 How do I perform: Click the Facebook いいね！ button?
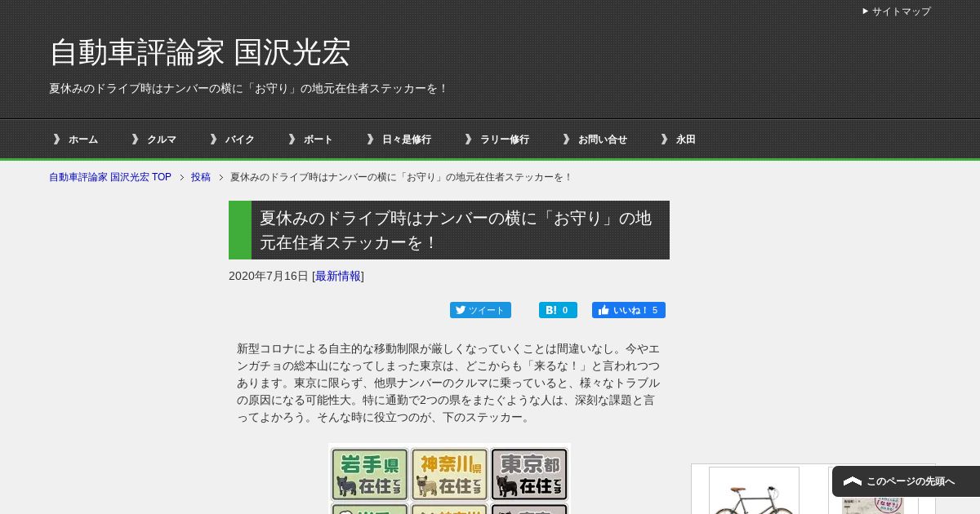tap(629, 310)
